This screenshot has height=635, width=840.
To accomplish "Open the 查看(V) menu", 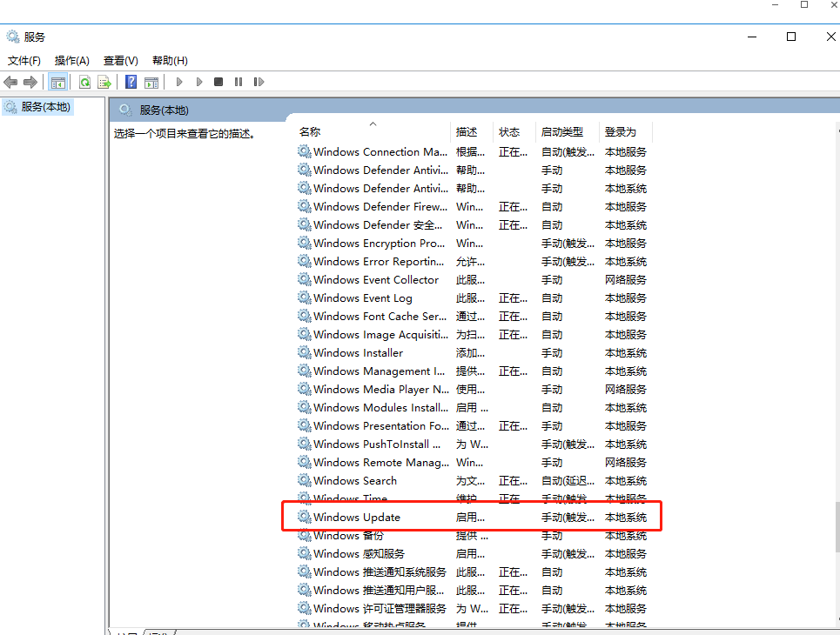I will click(120, 61).
